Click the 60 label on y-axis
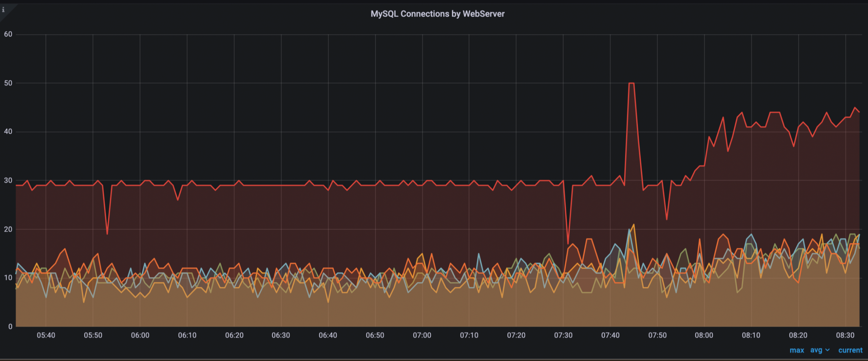This screenshot has width=868, height=361. pyautogui.click(x=8, y=34)
